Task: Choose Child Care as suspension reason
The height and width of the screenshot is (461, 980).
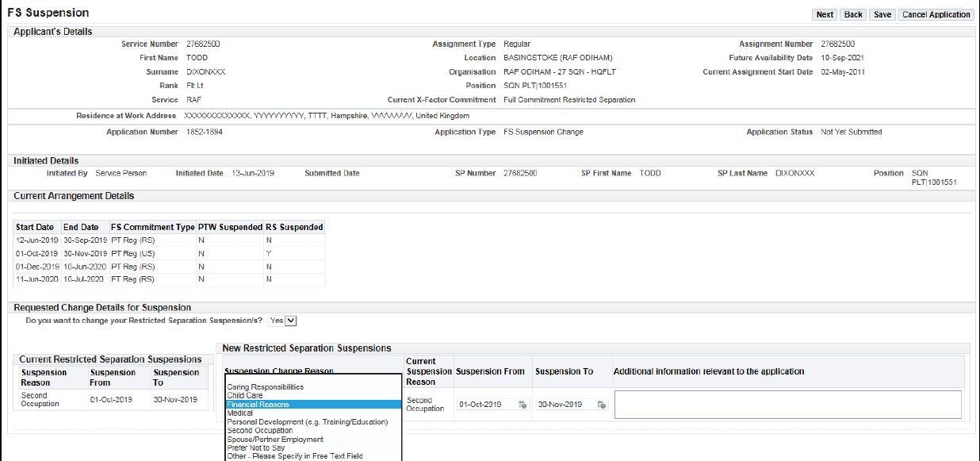Action: (245, 395)
